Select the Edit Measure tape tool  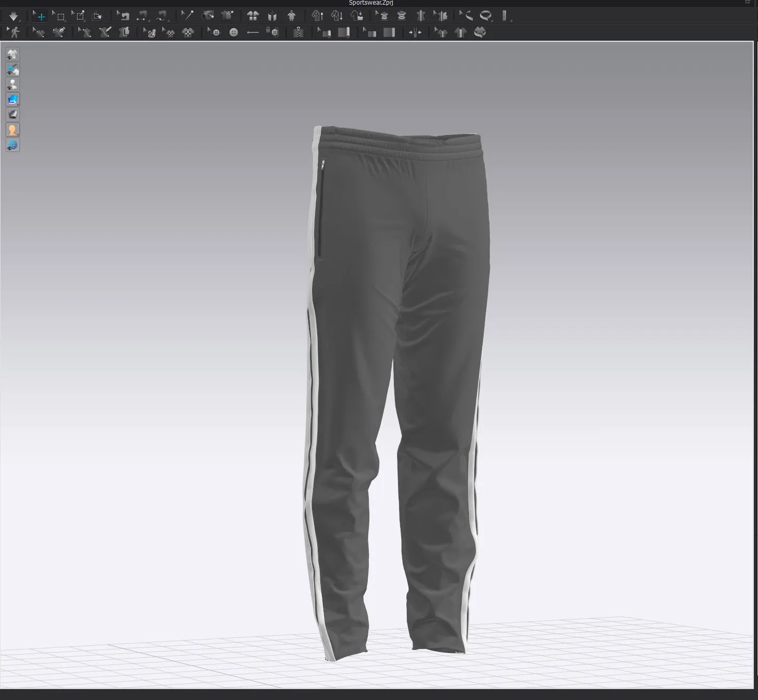coord(466,16)
